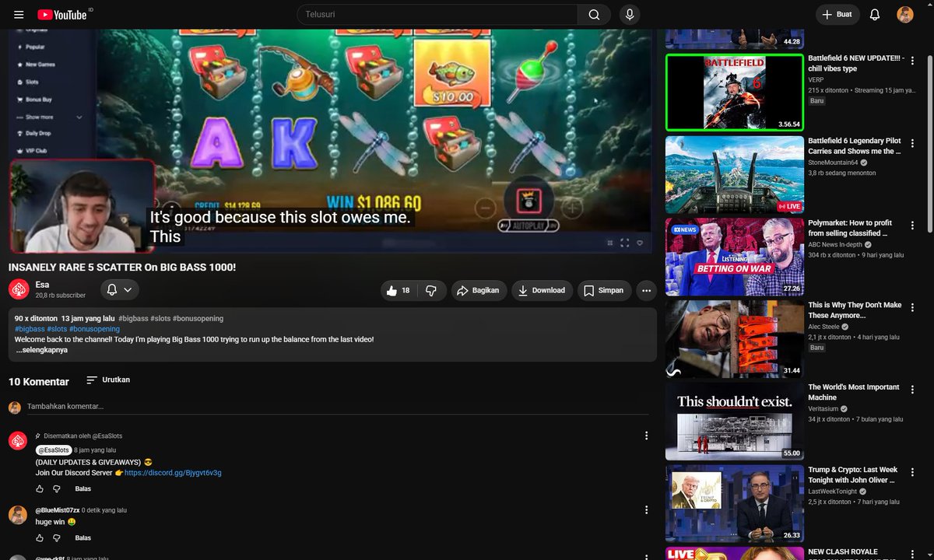Click the StoneMountain64 channel name
The image size is (934, 560).
coord(833,163)
